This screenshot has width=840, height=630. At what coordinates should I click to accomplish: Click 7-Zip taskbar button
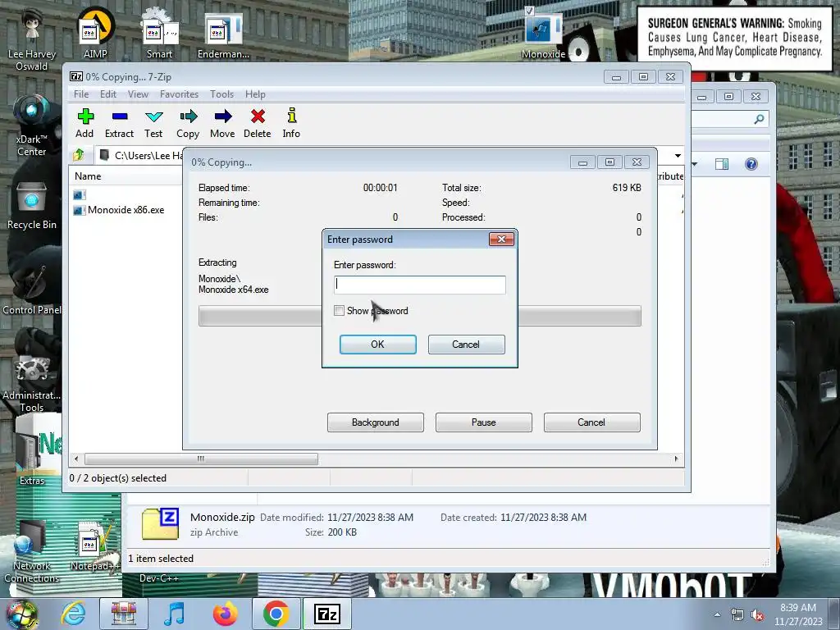327,614
